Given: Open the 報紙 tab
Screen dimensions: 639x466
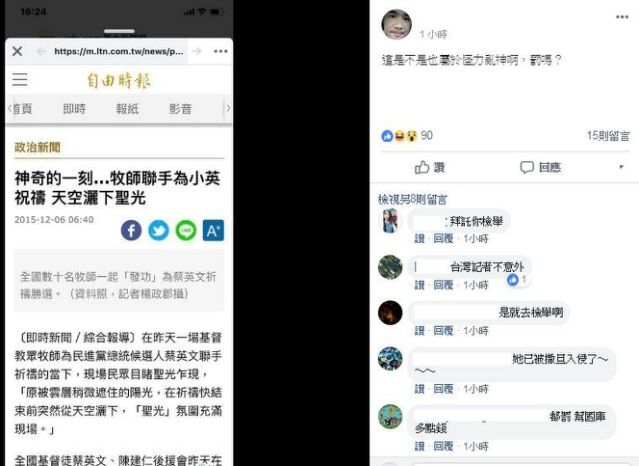Looking at the screenshot, I should point(127,109).
